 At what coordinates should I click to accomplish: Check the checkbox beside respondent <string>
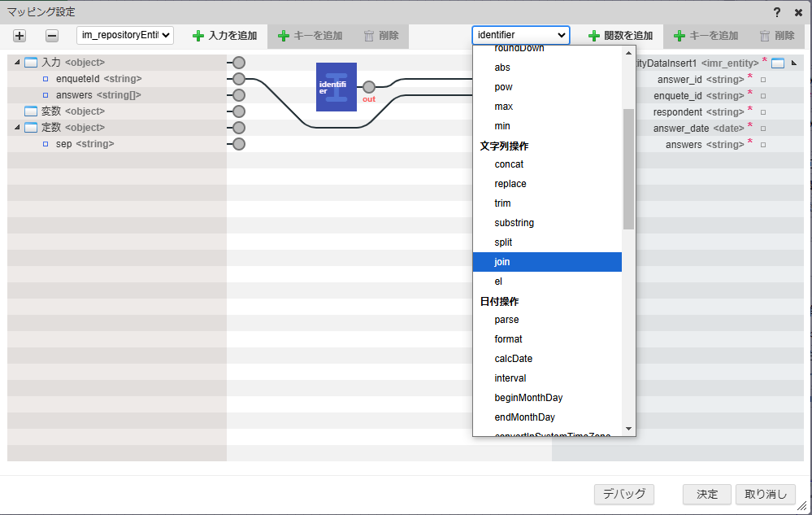pos(762,111)
